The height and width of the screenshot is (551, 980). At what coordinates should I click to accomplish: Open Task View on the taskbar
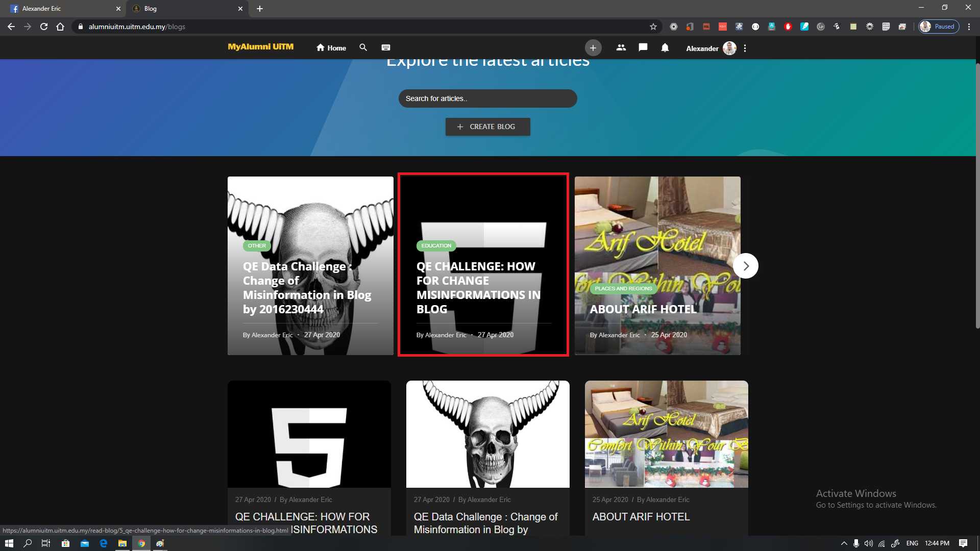pos(46,543)
